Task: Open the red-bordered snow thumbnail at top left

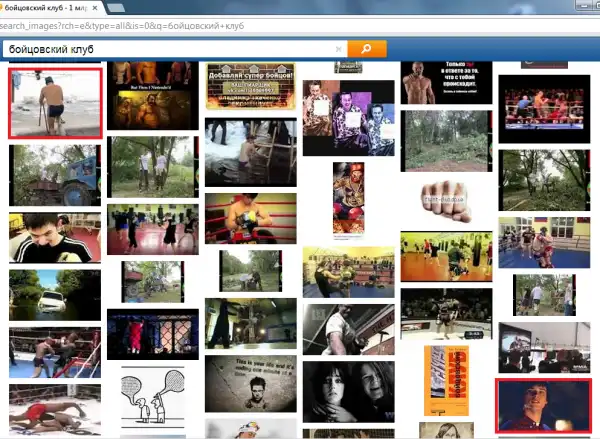Action: pos(54,103)
